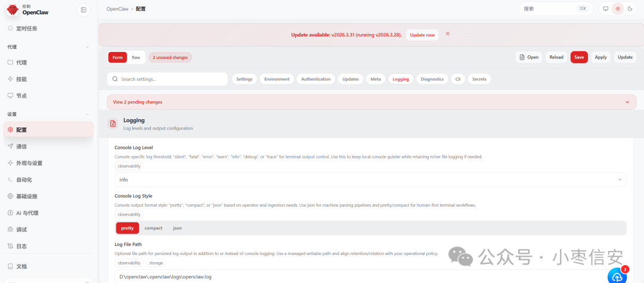Click the Logging section document icon
The image size is (644, 283).
(x=113, y=123)
